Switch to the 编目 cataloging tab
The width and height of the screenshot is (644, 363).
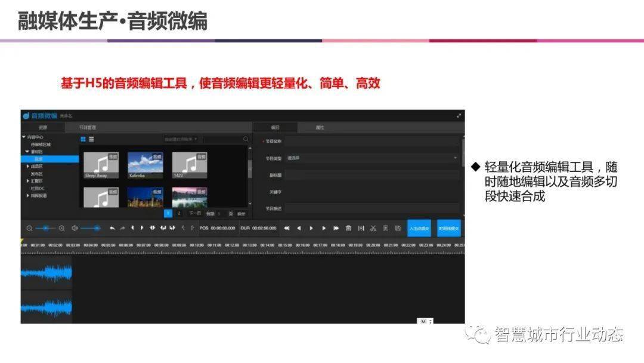pyautogui.click(x=275, y=127)
